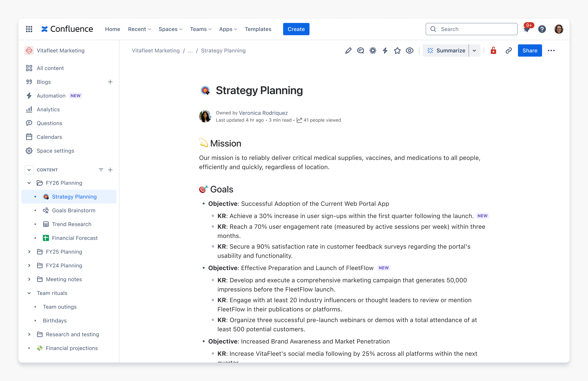Open the app switcher grid icon

click(29, 29)
